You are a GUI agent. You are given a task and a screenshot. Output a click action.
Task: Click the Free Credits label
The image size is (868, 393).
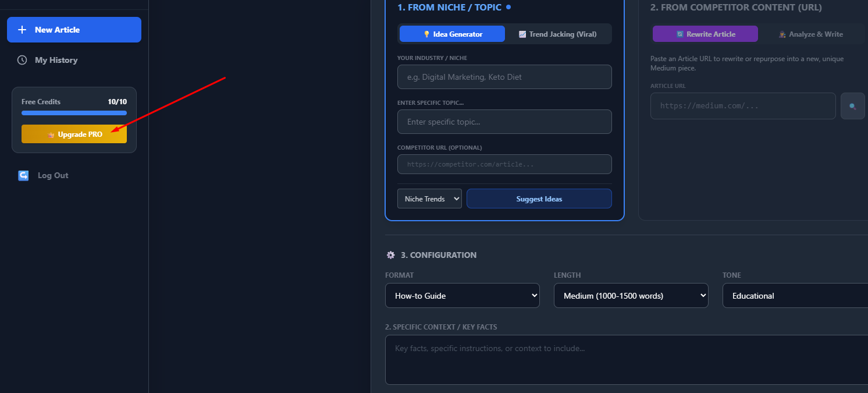click(41, 102)
